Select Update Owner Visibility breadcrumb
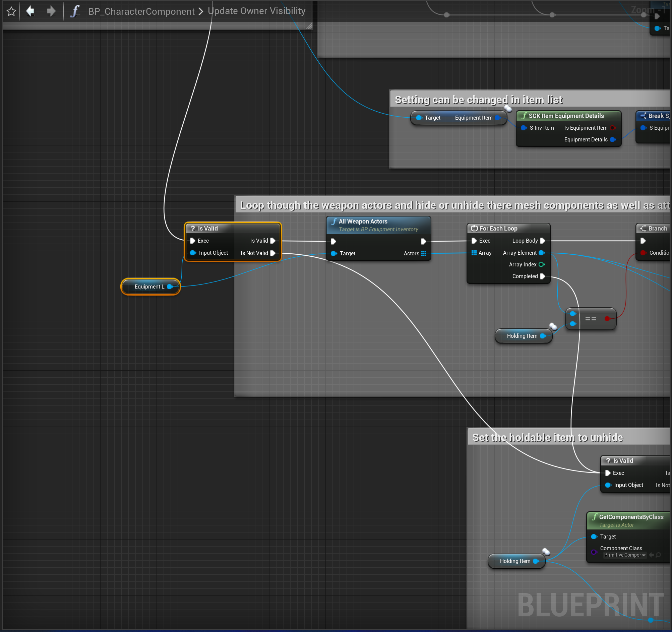672x632 pixels. (256, 11)
